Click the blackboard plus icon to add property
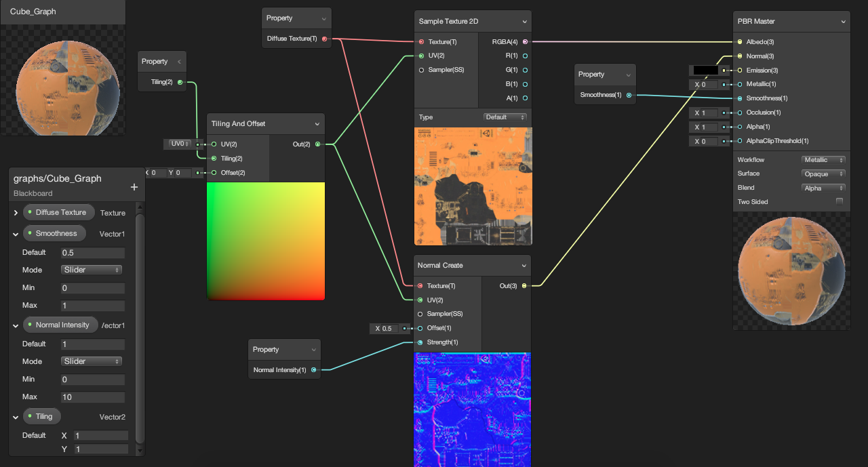 point(134,187)
